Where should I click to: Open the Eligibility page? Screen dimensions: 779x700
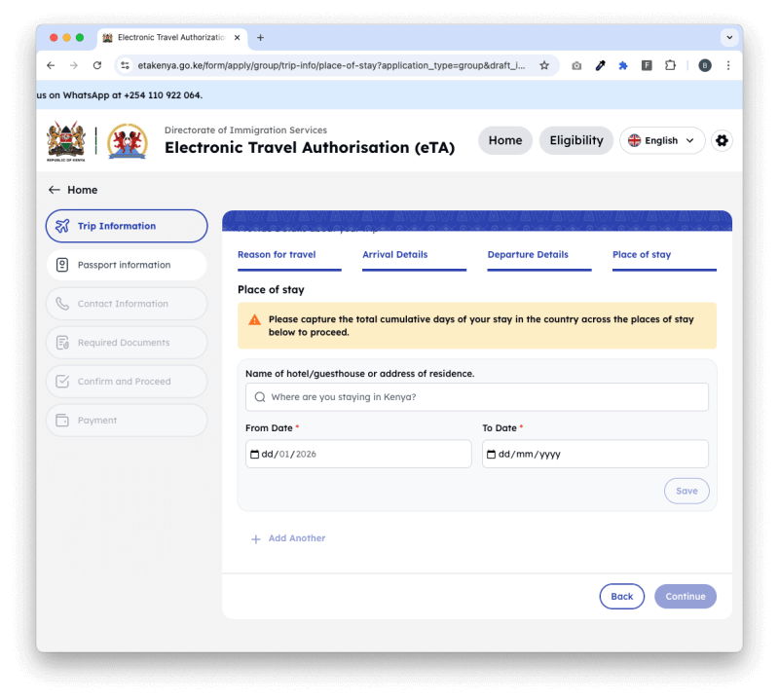click(x=576, y=140)
